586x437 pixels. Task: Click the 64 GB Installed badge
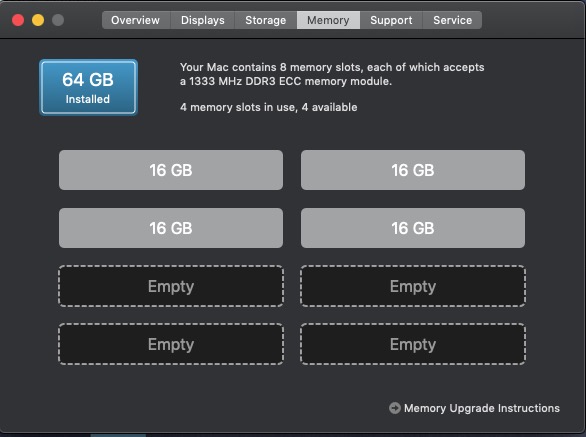point(89,87)
